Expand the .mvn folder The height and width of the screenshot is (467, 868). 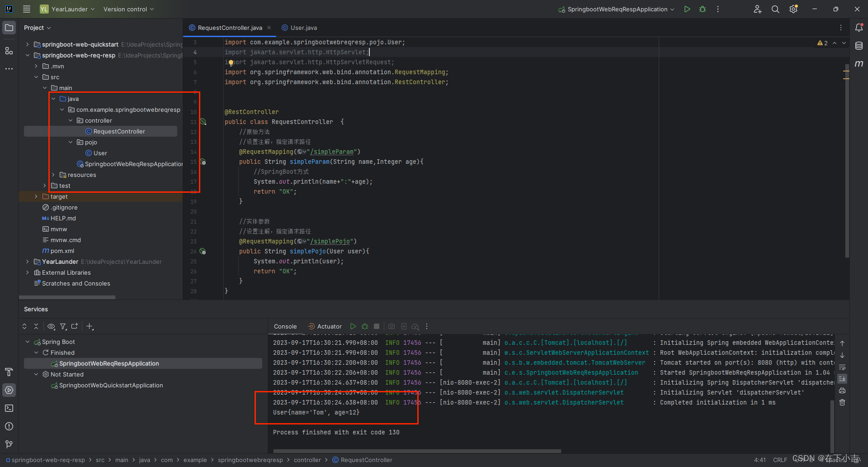click(36, 66)
